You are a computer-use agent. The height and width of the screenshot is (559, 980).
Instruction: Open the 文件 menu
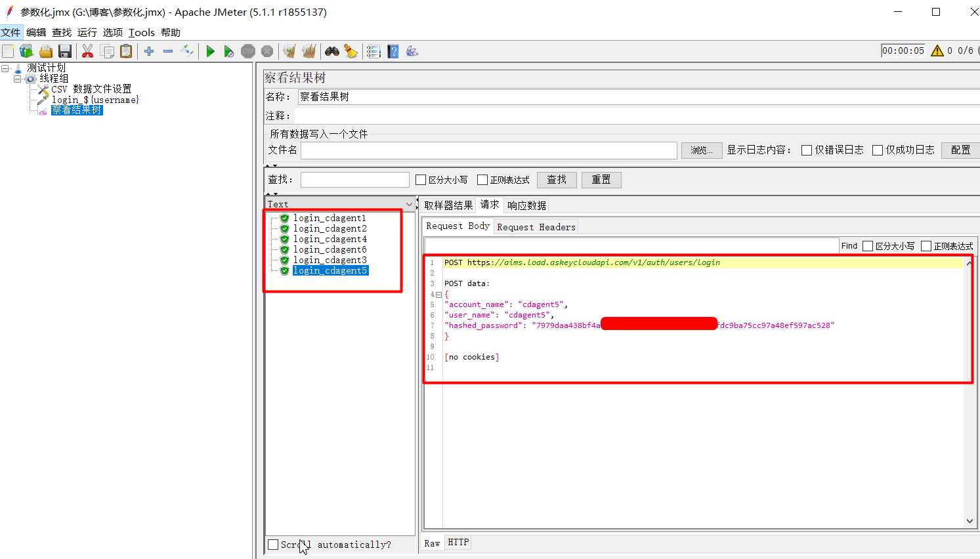[11, 32]
